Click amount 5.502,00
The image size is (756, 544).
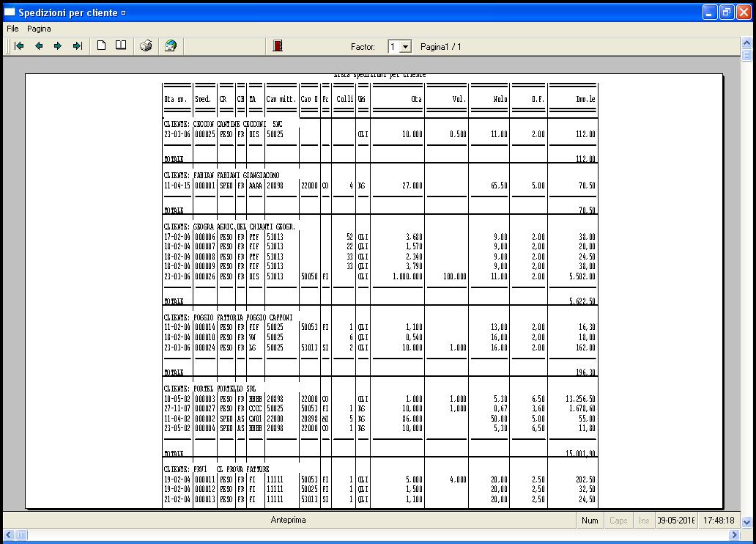point(582,276)
